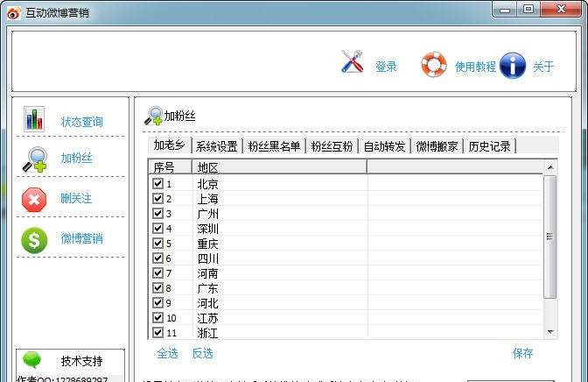Go to 删关注 in the sidebar

tap(76, 198)
